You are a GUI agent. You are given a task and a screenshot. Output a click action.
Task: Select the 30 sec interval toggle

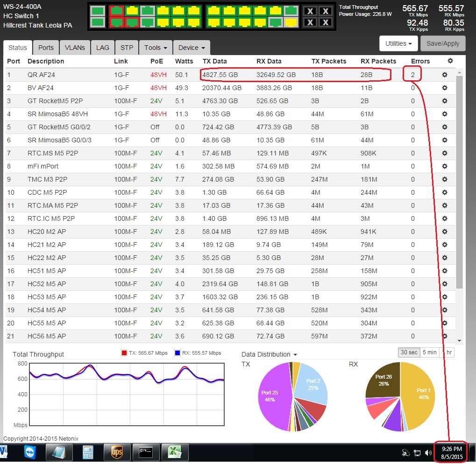pos(409,352)
